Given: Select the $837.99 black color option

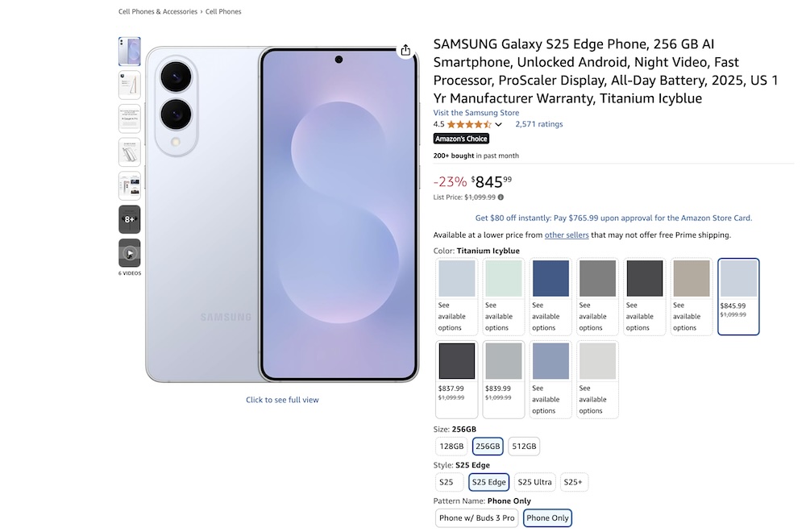Looking at the screenshot, I should (456, 360).
